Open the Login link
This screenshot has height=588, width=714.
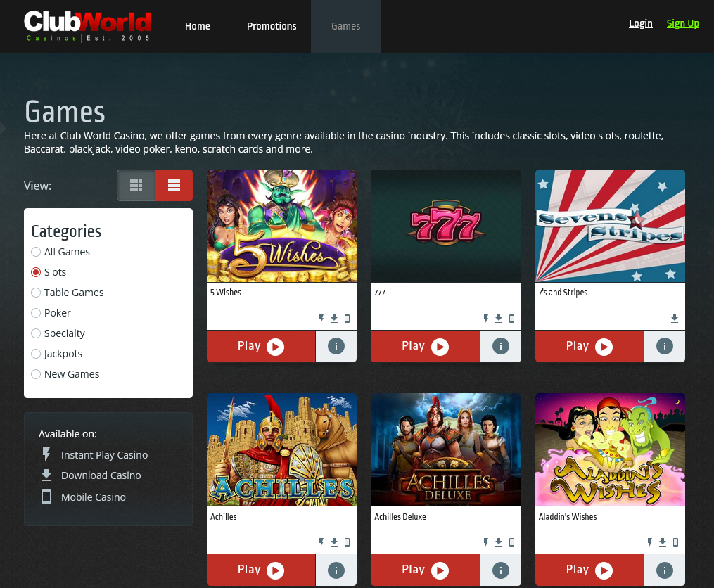point(640,23)
